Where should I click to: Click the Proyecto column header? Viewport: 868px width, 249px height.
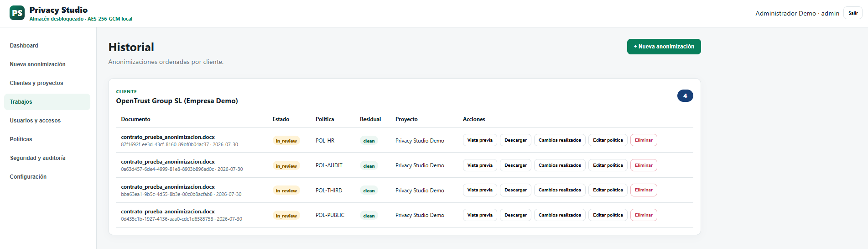tap(406, 119)
